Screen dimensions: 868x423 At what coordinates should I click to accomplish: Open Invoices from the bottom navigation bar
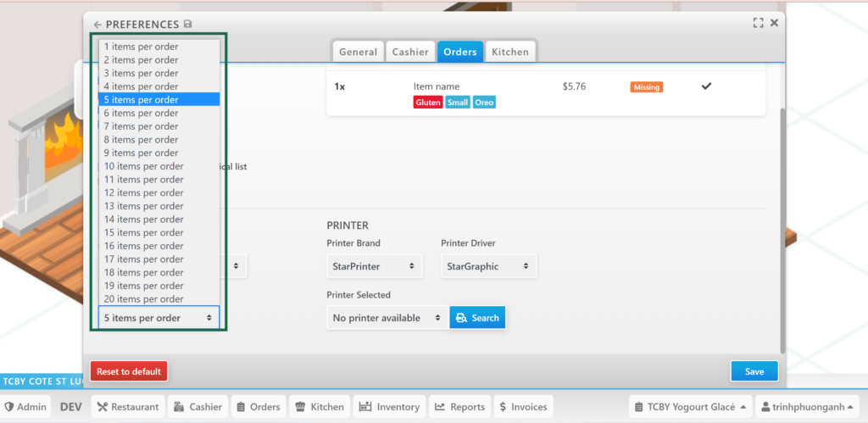pyautogui.click(x=523, y=407)
